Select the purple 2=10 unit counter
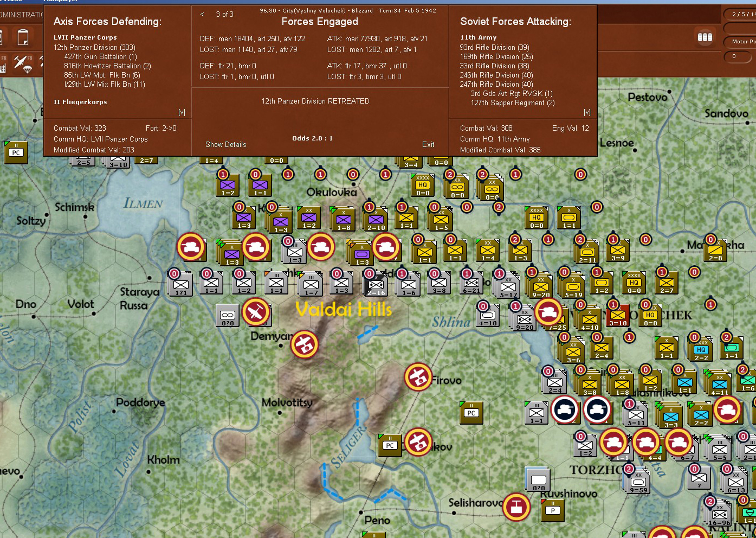Screen dimensions: 756x538 (x=376, y=219)
